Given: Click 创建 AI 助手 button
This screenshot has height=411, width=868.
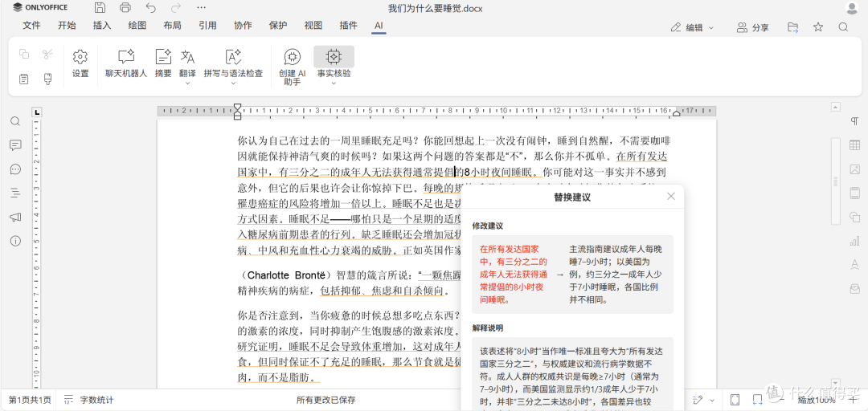Looking at the screenshot, I should (x=293, y=67).
